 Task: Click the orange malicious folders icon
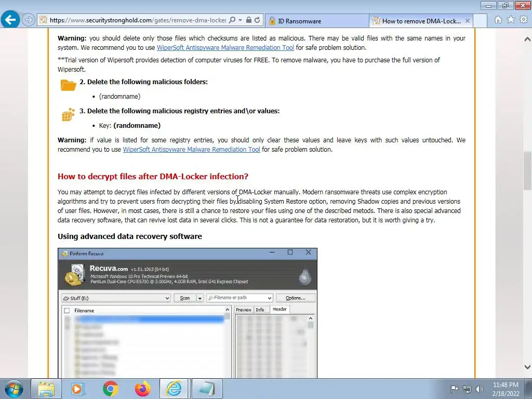[x=68, y=85]
